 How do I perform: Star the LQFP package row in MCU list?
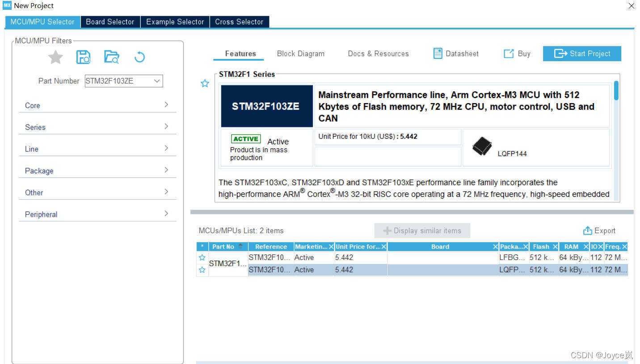pos(202,270)
